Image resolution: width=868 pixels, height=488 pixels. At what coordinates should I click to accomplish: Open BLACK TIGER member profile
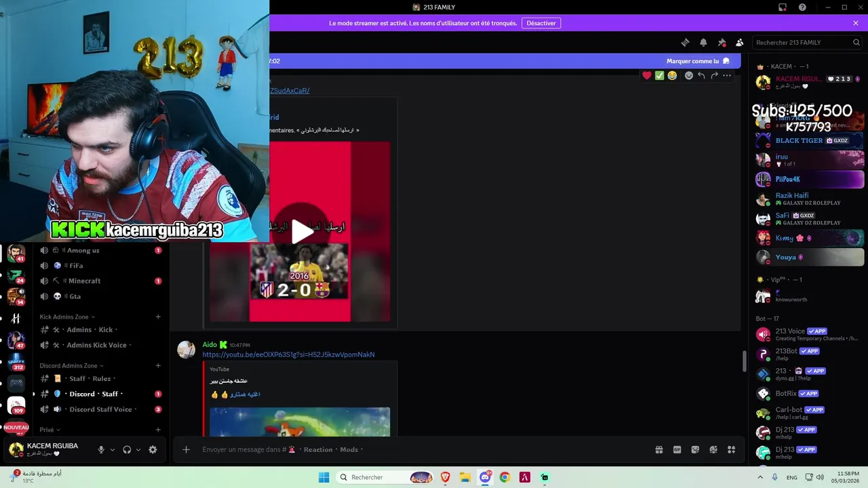pos(810,140)
